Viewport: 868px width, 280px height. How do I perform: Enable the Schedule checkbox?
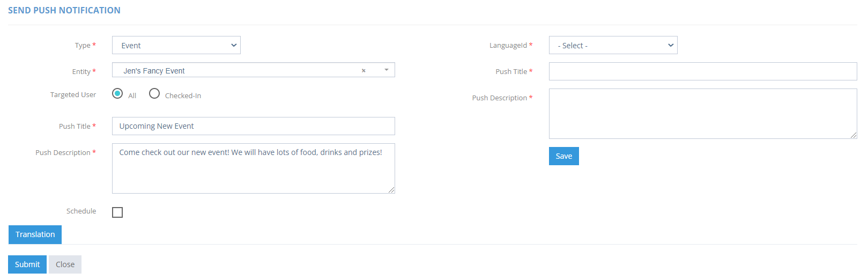pos(117,212)
